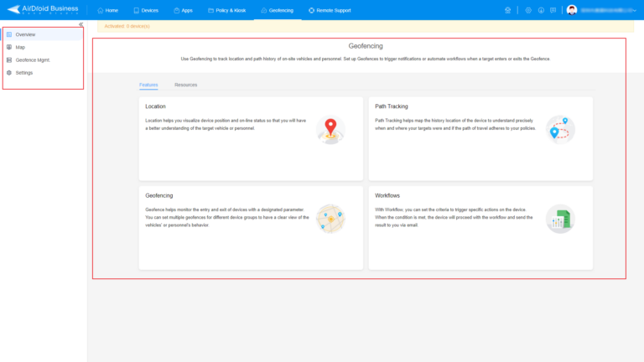The height and width of the screenshot is (362, 644).
Task: Click the user avatar picture
Action: click(x=572, y=10)
